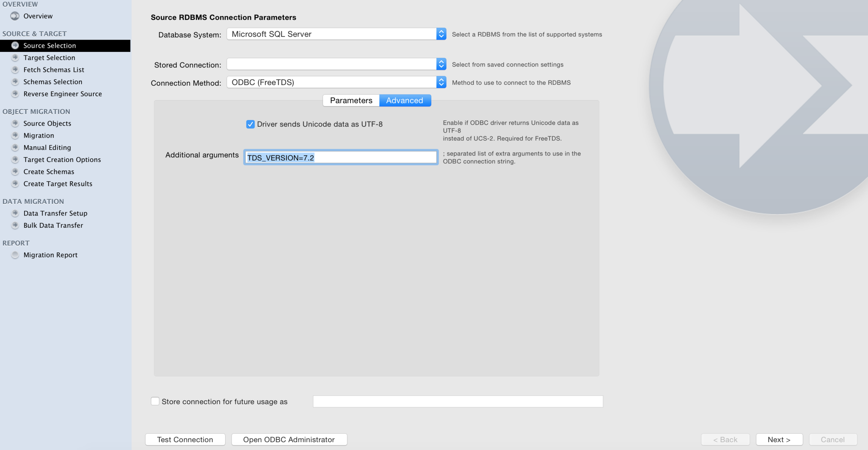Uncheck Driver sends Unicode data as UTF-8
The width and height of the screenshot is (868, 450).
coord(250,124)
